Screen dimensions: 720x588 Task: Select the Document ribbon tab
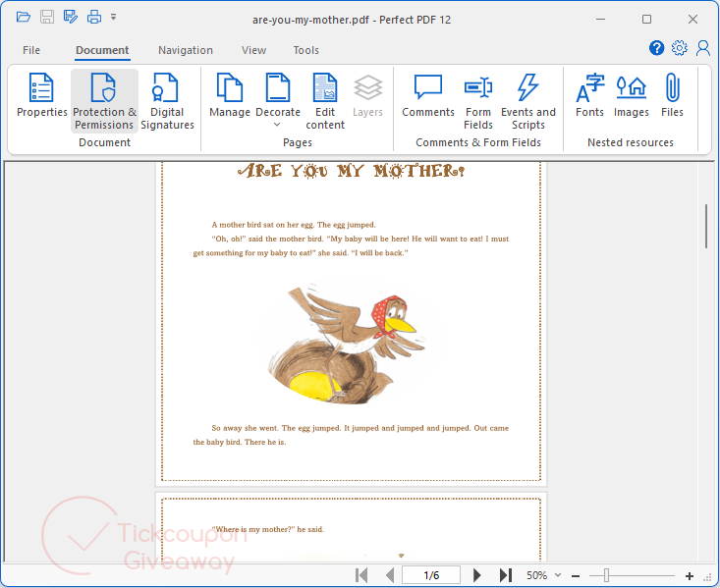102,50
